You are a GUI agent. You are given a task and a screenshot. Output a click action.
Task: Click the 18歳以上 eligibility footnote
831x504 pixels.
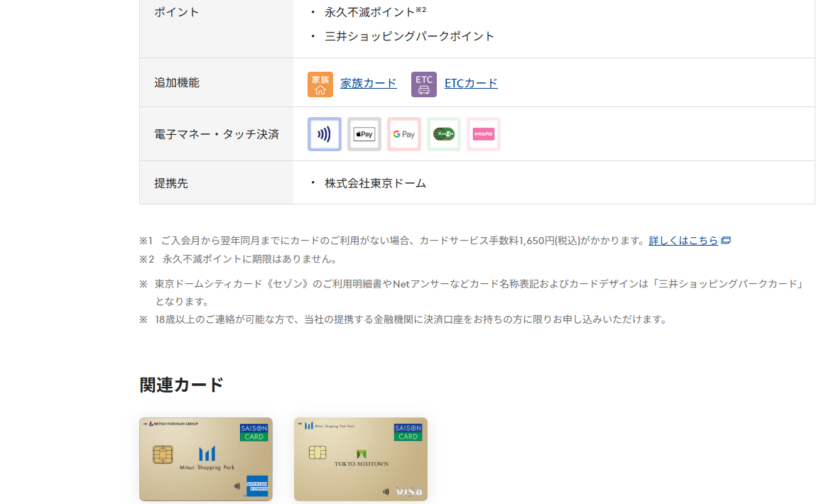click(403, 319)
